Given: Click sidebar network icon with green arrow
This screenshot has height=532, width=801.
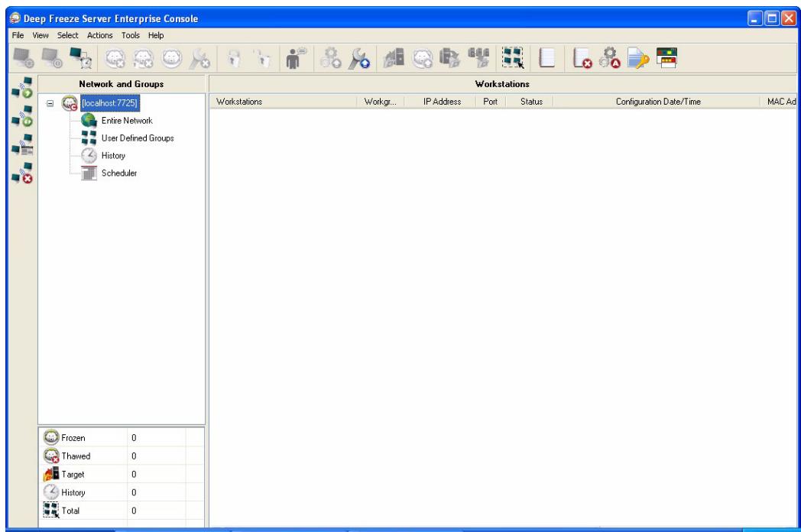Looking at the screenshot, I should point(22,87).
